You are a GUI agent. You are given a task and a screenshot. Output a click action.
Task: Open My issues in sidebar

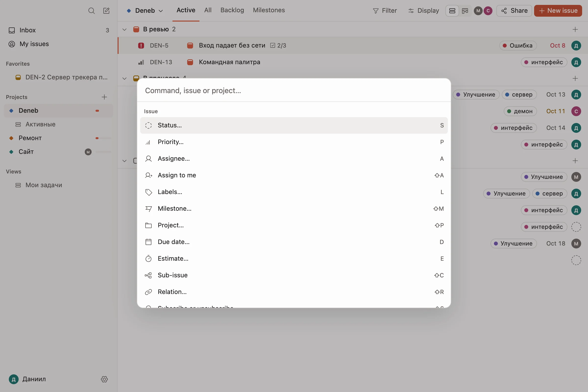pos(59,44)
